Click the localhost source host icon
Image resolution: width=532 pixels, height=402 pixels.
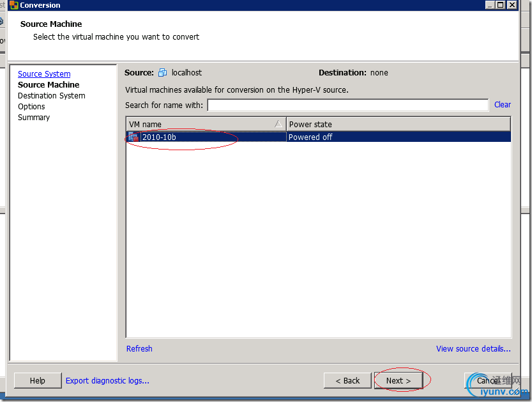point(162,72)
